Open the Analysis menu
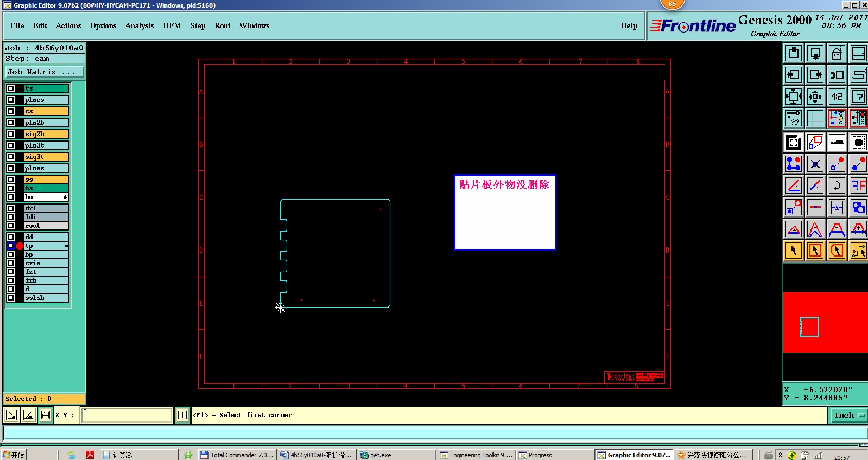 coord(140,25)
